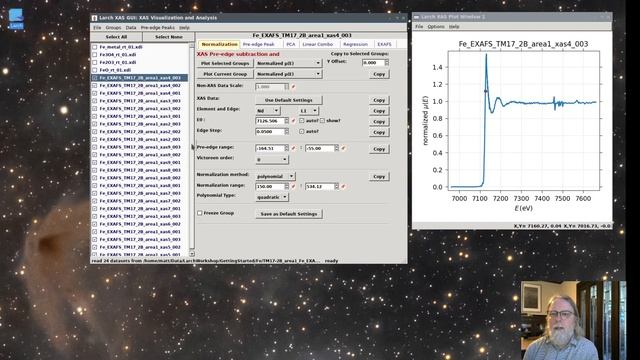Click pin icon after pre-edge range lower value

(293, 148)
